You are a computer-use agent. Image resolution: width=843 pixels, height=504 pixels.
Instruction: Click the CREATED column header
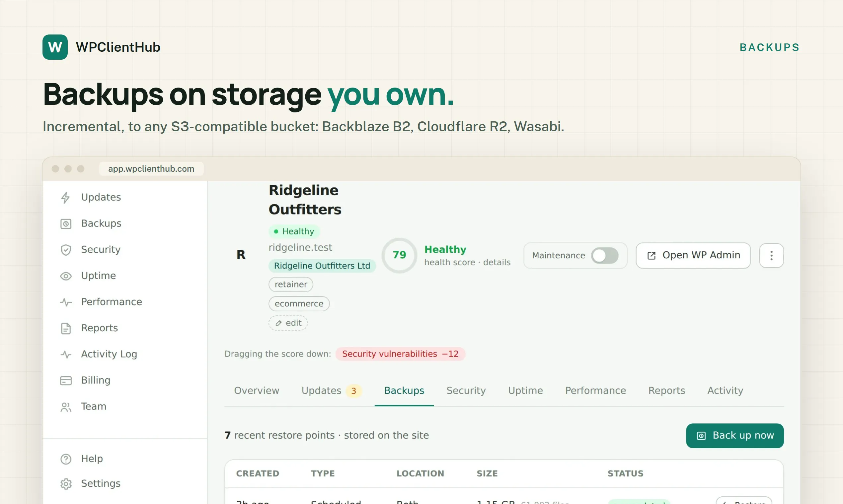click(257, 473)
